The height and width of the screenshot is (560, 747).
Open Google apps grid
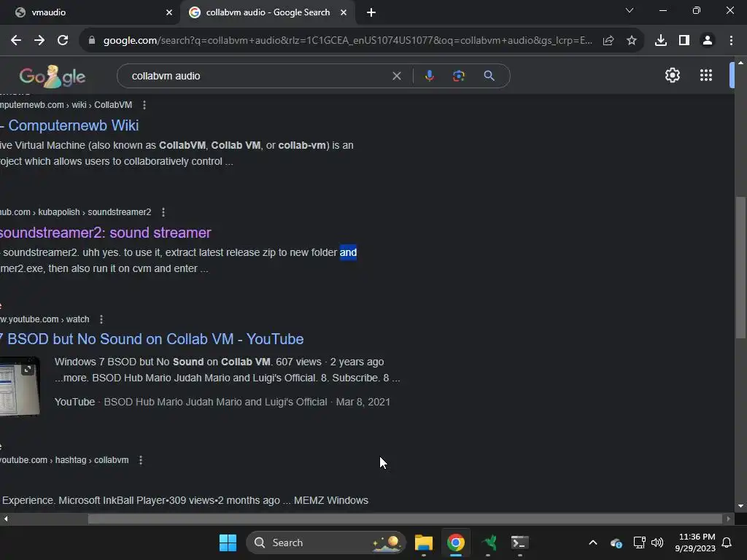pos(706,75)
